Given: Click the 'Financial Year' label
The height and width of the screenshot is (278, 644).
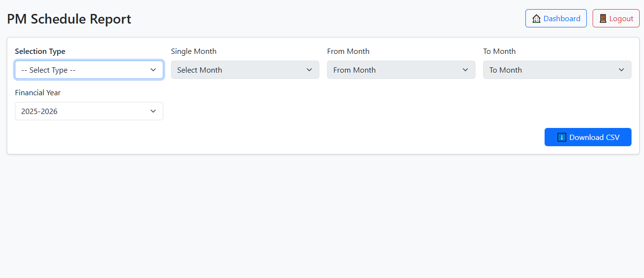Looking at the screenshot, I should [38, 93].
